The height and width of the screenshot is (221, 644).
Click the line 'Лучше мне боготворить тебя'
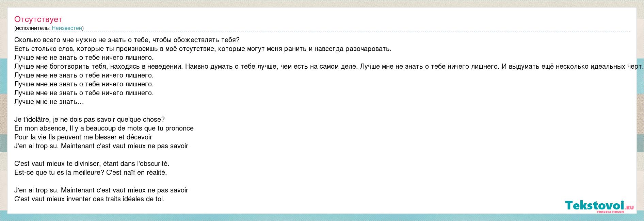(x=329, y=66)
